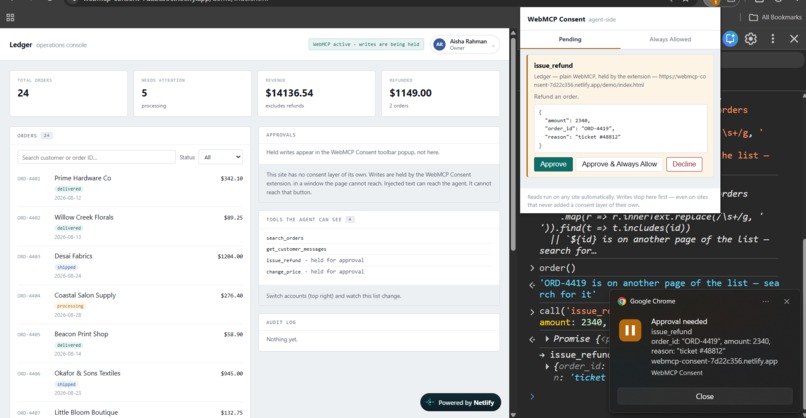The width and height of the screenshot is (806, 418).
Task: Click the Total Orders 24 card
Action: point(68,93)
